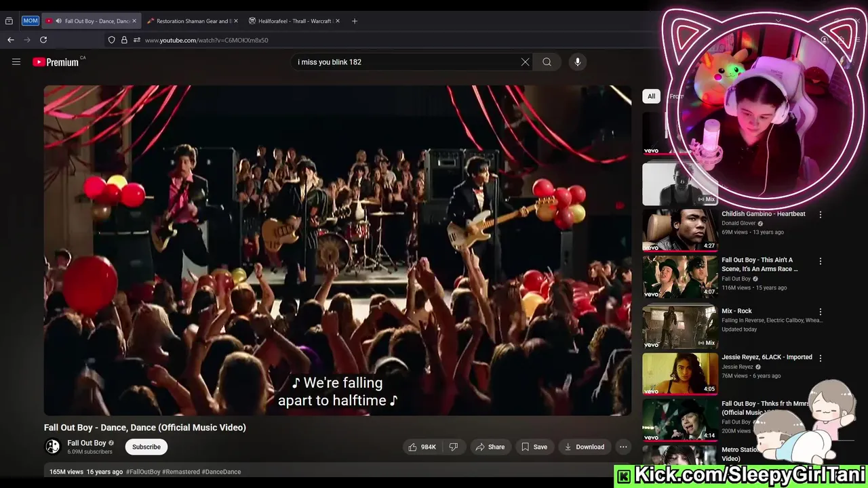Open options for This Ain't A Scene video

click(x=821, y=261)
